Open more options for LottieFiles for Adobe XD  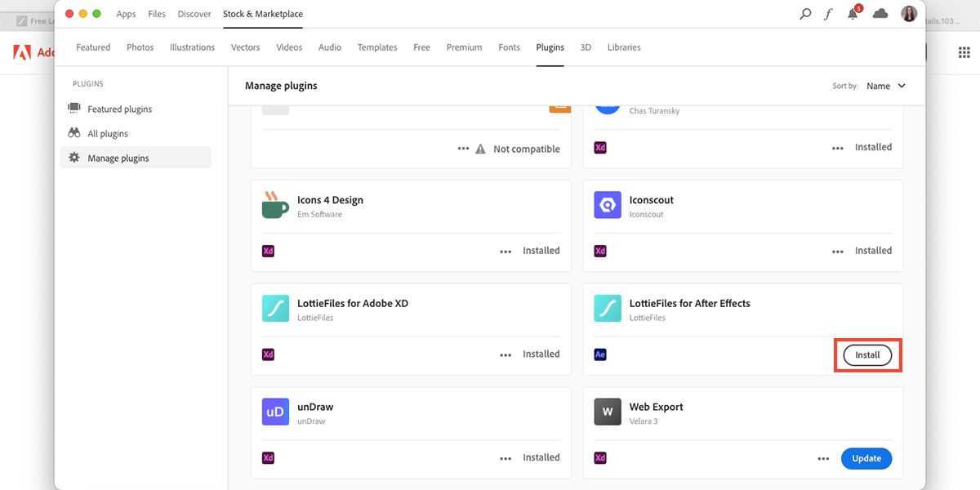pyautogui.click(x=506, y=355)
